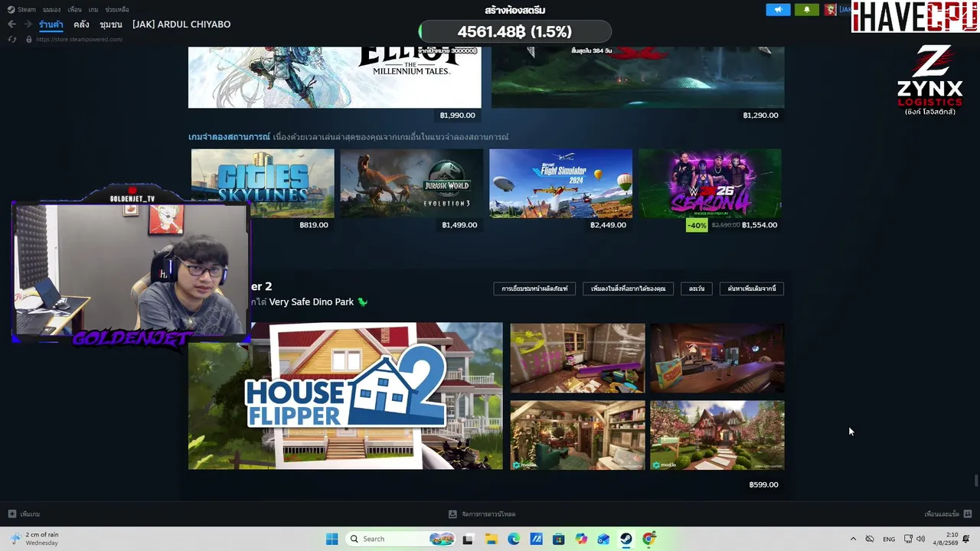Viewport: 980px width, 551px height.
Task: View the top-left House Flipper 2 screenshot
Action: tap(578, 357)
